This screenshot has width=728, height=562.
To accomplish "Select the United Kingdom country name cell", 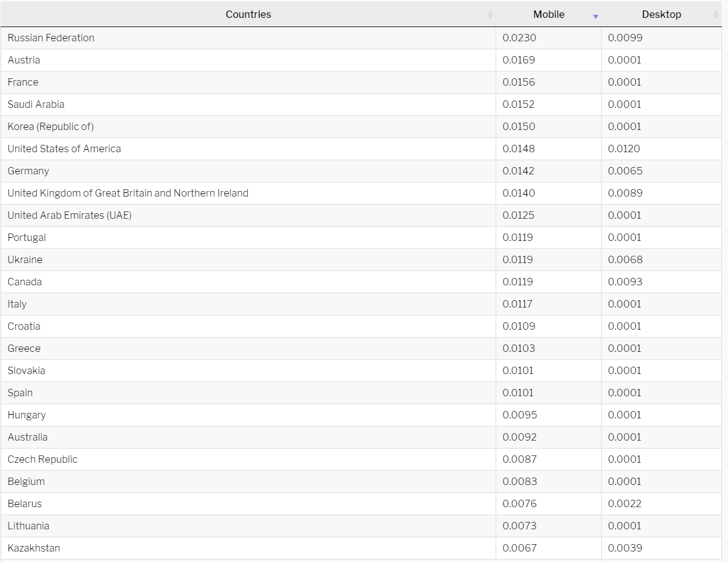I will pyautogui.click(x=128, y=193).
